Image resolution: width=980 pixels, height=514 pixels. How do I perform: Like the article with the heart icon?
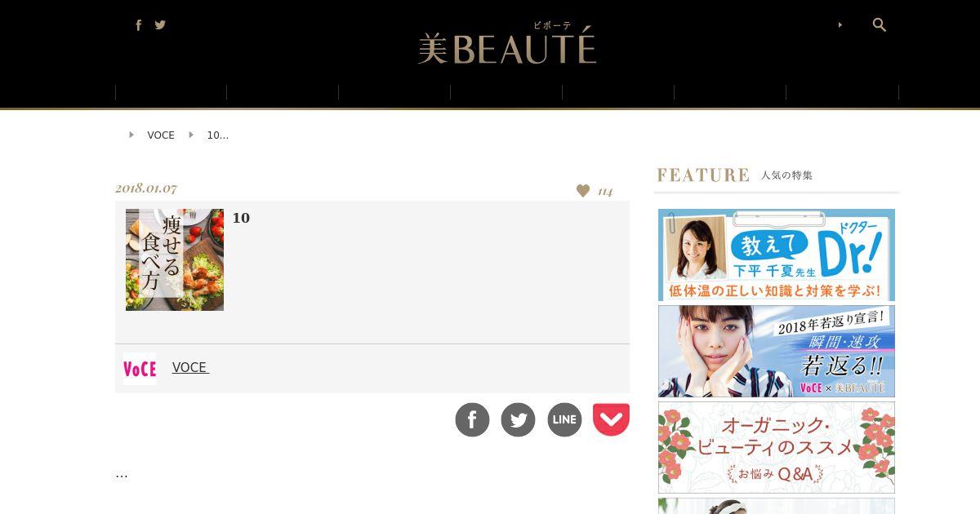point(583,191)
